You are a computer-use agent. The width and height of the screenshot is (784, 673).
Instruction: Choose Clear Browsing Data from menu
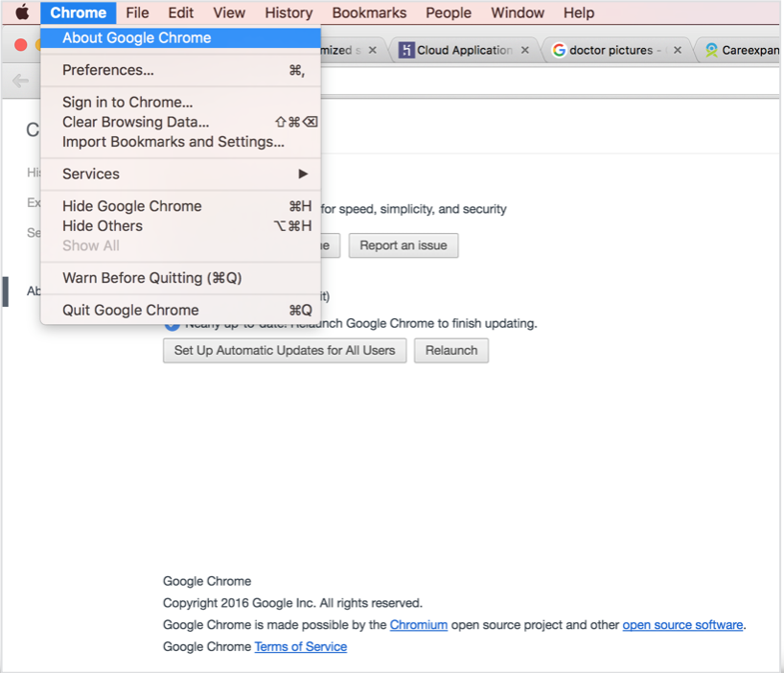tap(135, 122)
